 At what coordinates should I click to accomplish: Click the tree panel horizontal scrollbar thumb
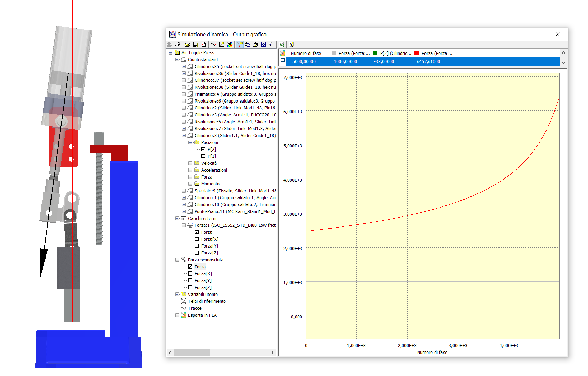[192, 353]
